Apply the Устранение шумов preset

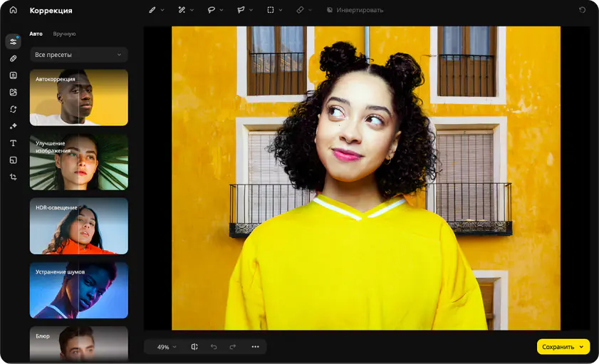click(x=78, y=290)
